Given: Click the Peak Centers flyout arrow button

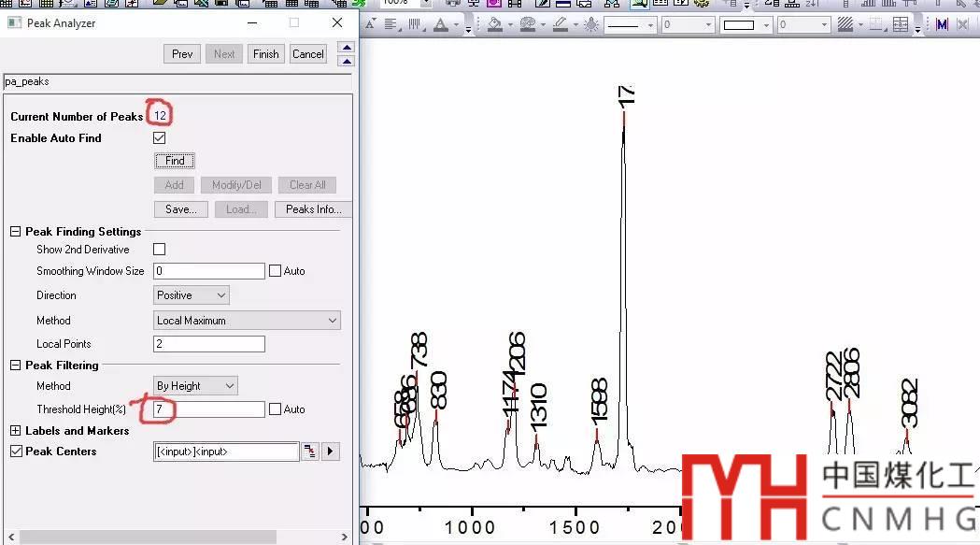Looking at the screenshot, I should [330, 452].
